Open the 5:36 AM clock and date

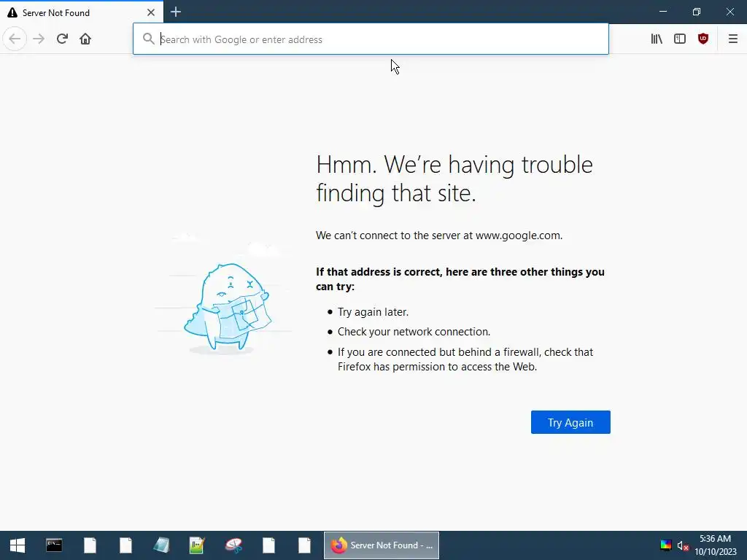click(x=716, y=545)
